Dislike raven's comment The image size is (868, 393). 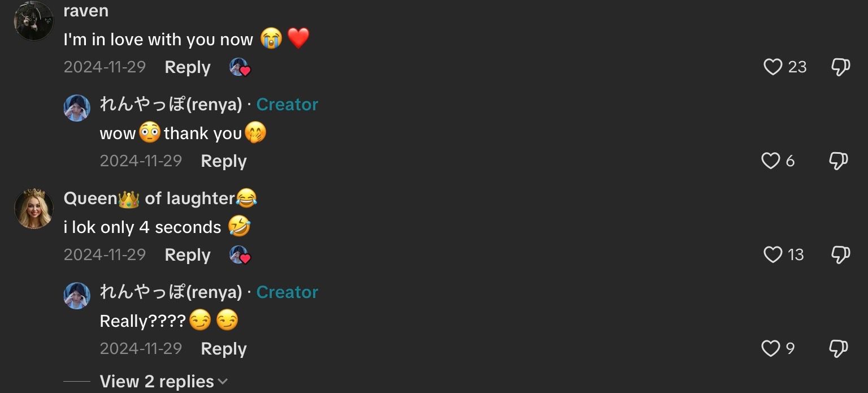(x=840, y=67)
